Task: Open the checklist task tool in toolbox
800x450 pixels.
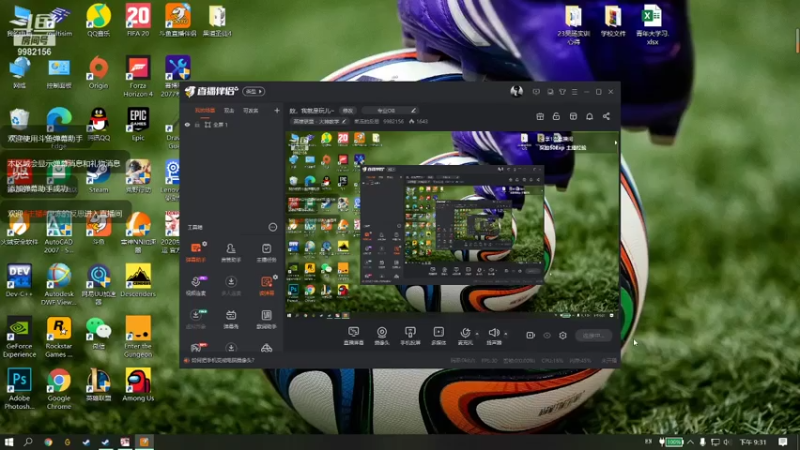Action: tap(266, 252)
